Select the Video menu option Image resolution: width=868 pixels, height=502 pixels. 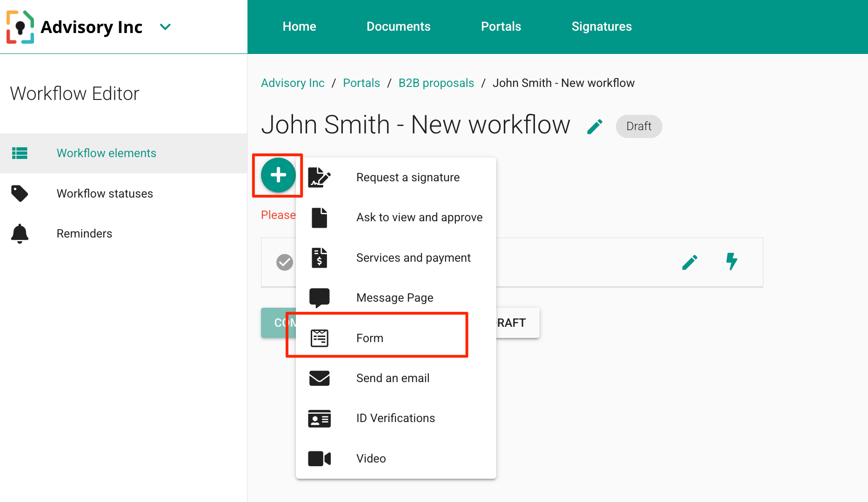pyautogui.click(x=371, y=458)
